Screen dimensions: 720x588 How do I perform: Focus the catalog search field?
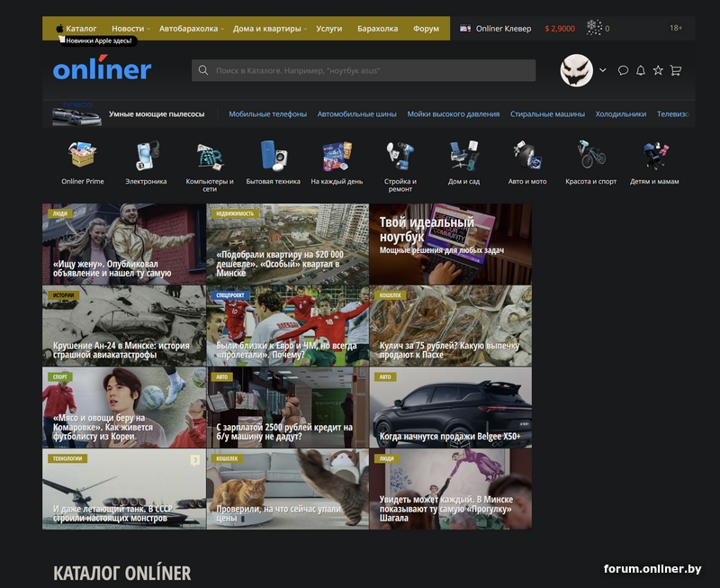tap(364, 70)
